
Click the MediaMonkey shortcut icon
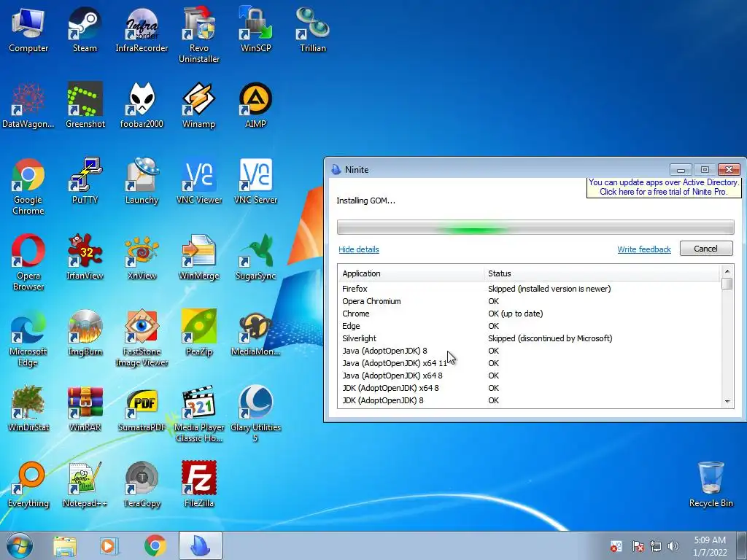pos(255,332)
